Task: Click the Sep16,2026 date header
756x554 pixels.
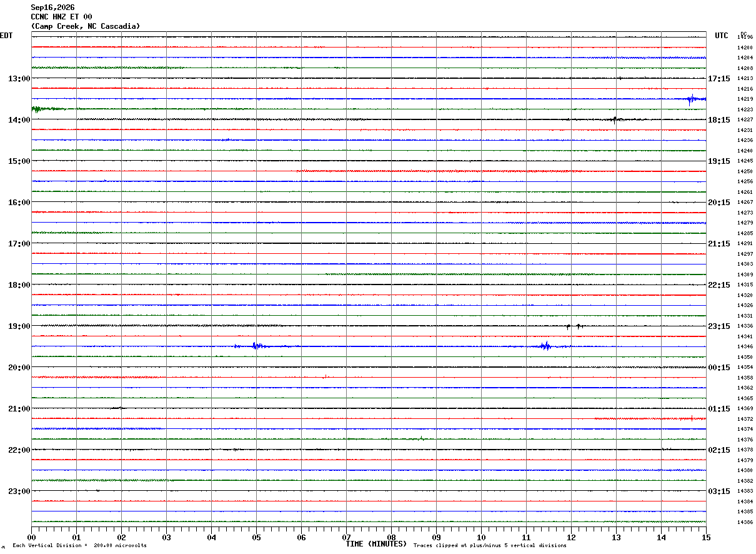Action: tap(52, 8)
